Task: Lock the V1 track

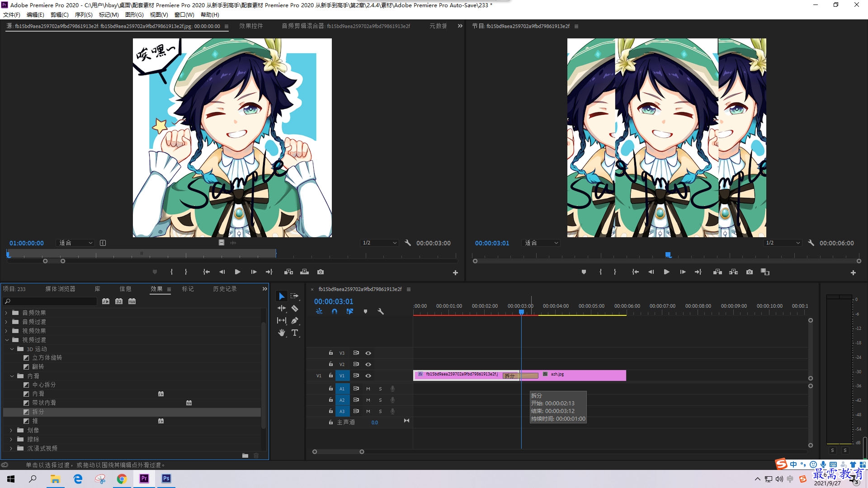Action: [331, 375]
